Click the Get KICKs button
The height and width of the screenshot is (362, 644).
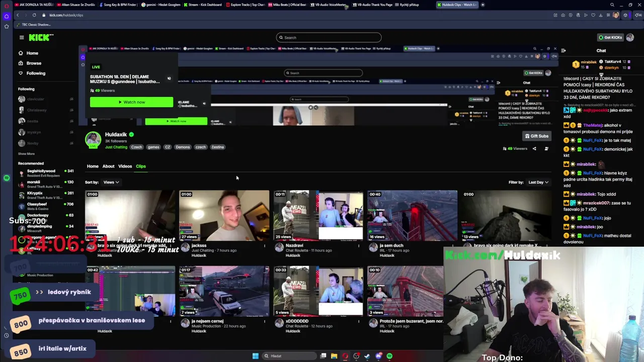click(x=610, y=37)
